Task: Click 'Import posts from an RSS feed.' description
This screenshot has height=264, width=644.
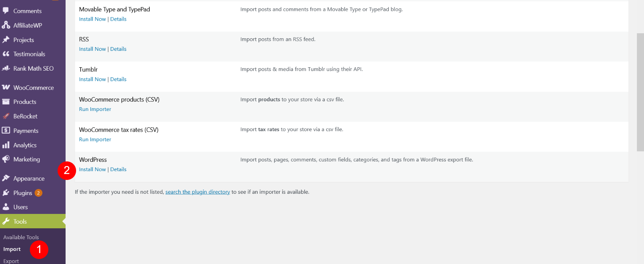Action: 278,39
